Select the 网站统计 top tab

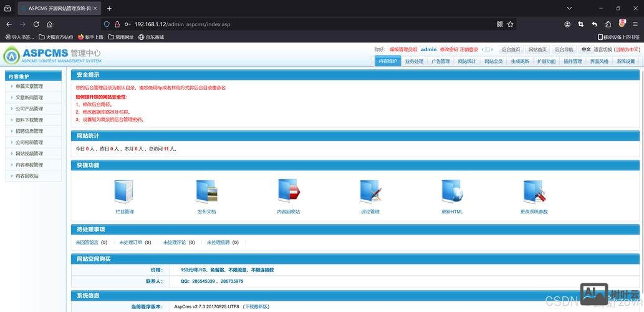[467, 61]
